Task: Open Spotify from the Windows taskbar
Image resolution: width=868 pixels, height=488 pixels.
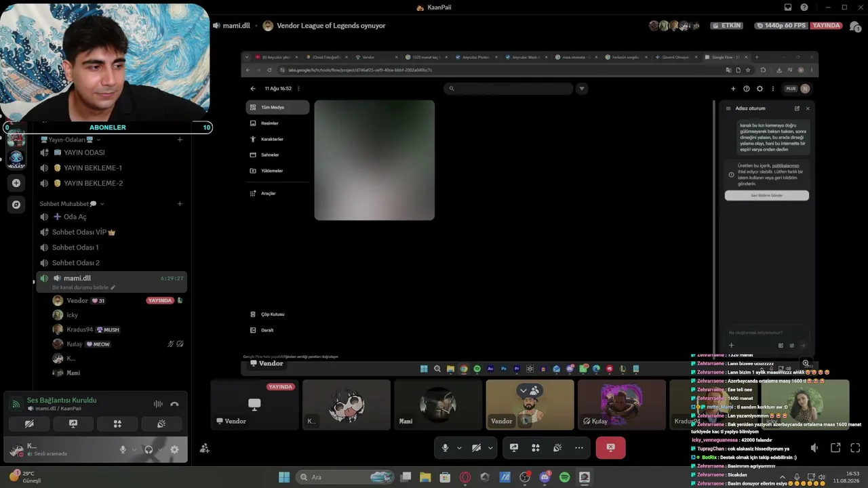Action: (564, 477)
